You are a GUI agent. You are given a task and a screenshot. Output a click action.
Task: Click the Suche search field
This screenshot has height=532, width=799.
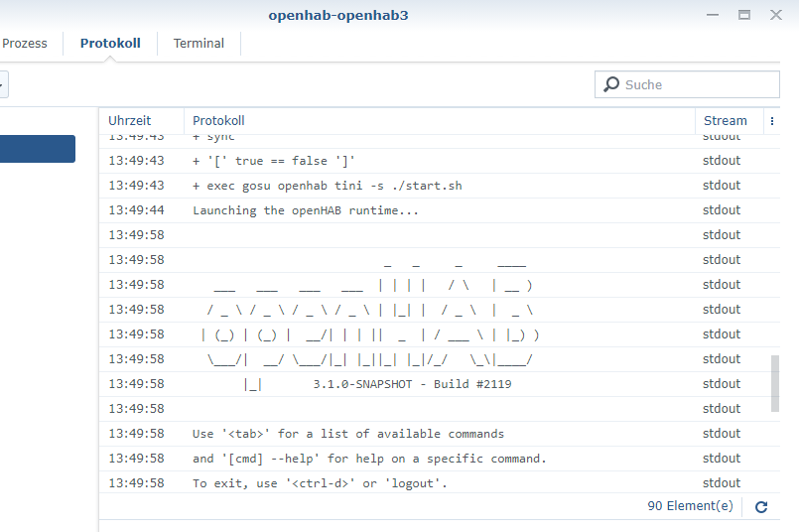687,84
